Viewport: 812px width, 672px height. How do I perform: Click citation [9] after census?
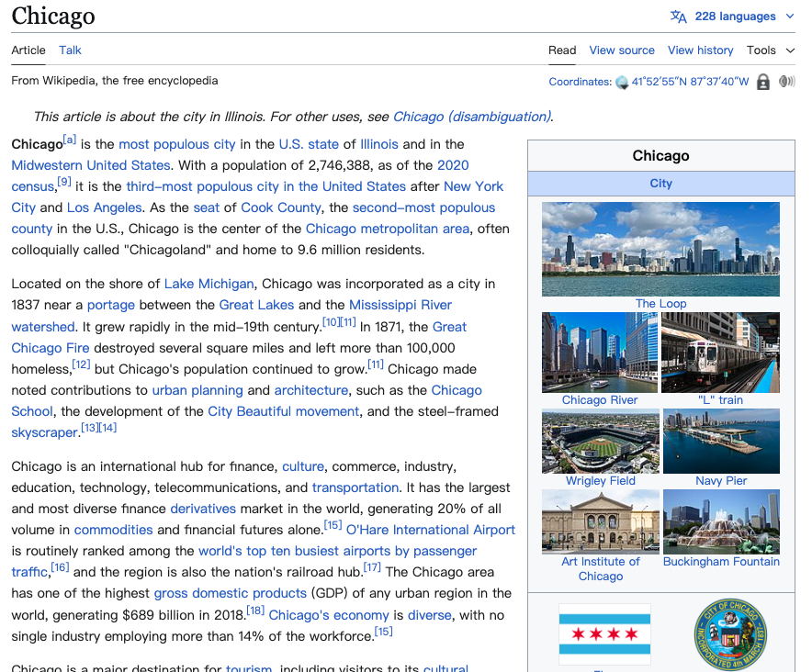[63, 182]
